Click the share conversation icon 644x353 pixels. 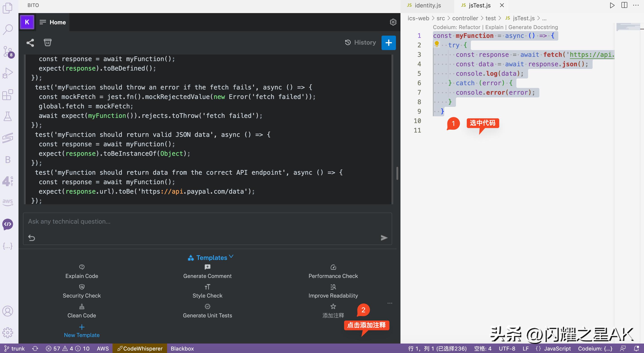pyautogui.click(x=30, y=43)
